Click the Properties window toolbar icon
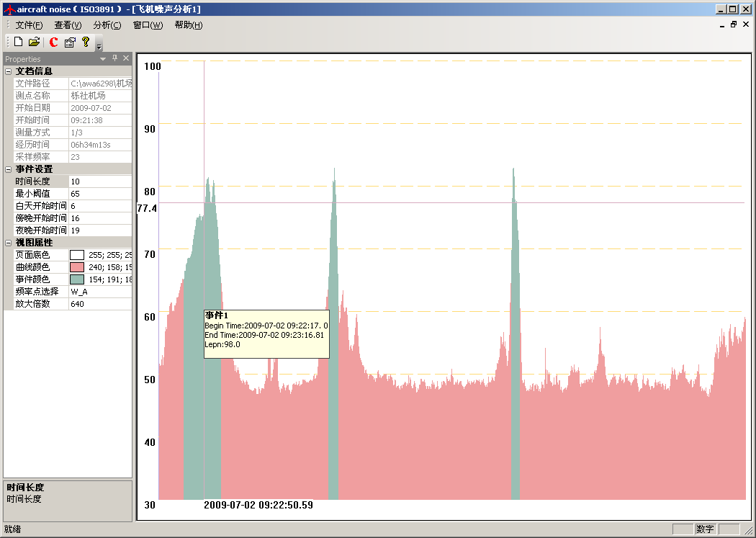Image resolution: width=756 pixels, height=538 pixels. tap(70, 42)
